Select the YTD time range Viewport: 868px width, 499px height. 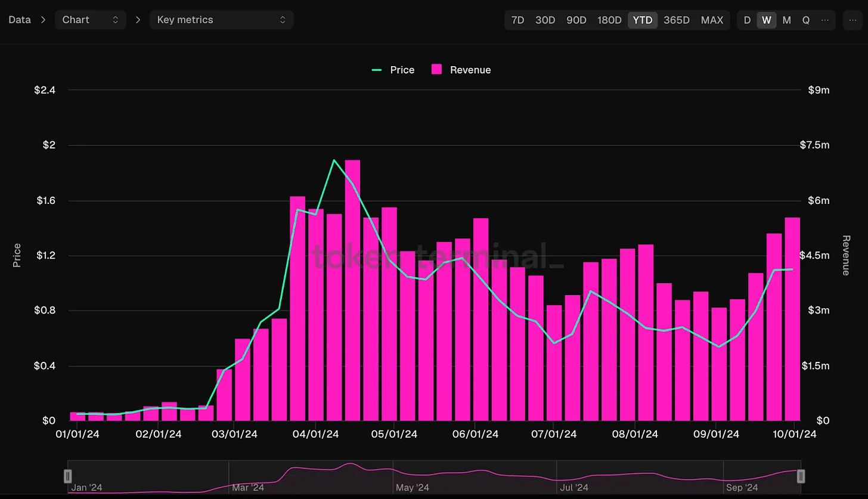pos(643,20)
